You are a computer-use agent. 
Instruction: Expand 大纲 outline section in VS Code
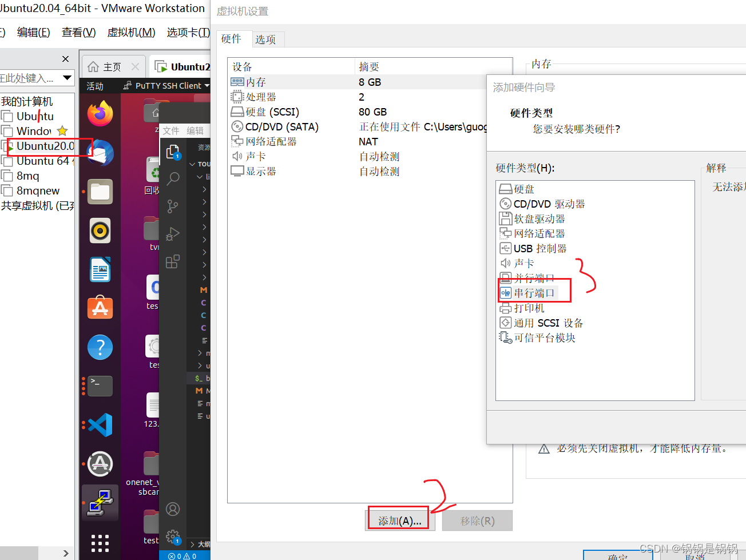(200, 544)
